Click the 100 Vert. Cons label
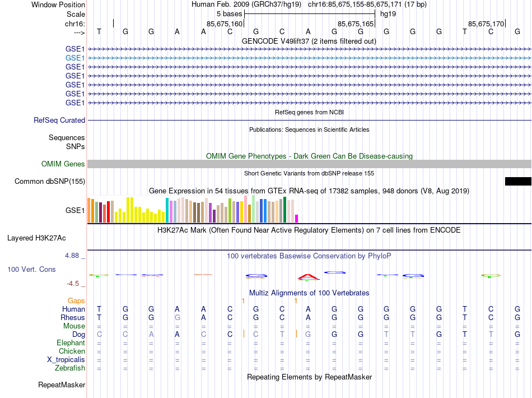 click(31, 269)
